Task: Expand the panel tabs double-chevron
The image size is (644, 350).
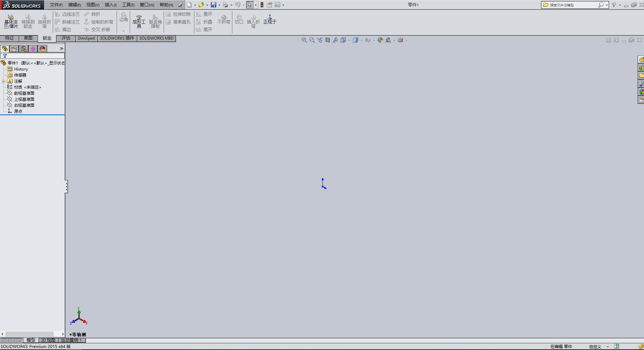Action: point(62,49)
